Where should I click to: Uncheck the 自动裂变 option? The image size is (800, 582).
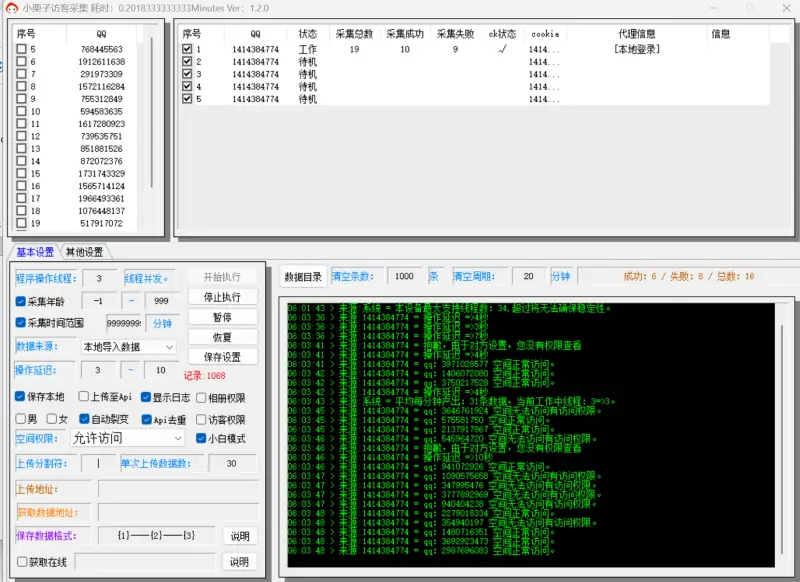84,419
